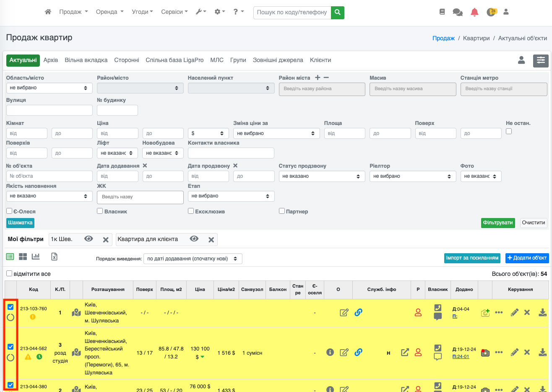Open the notifications bell
The width and height of the screenshot is (552, 392).
pos(474,12)
